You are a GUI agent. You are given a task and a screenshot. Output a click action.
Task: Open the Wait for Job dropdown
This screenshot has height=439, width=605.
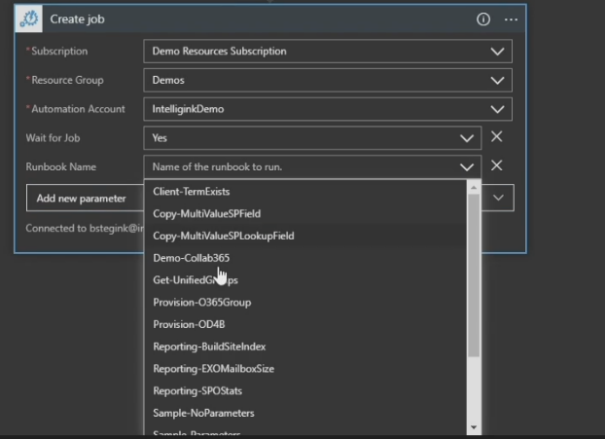[466, 138]
